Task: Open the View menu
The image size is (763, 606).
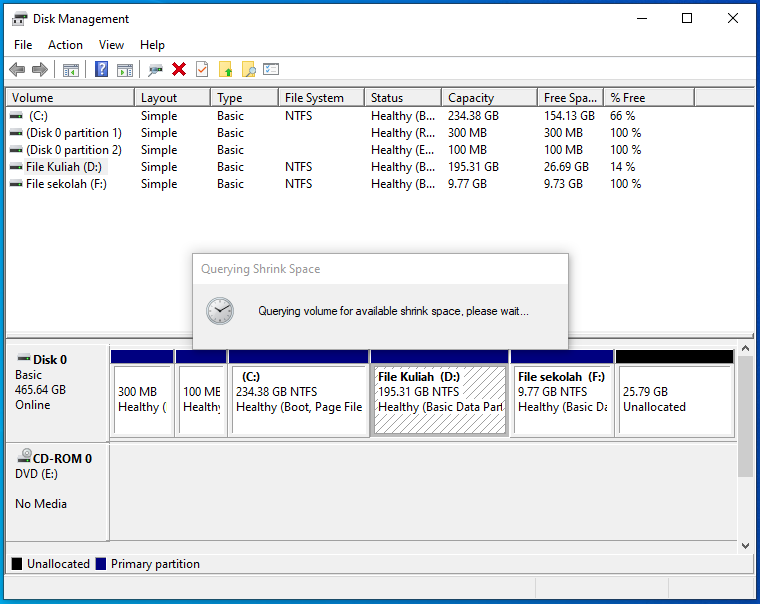Action: pyautogui.click(x=111, y=45)
